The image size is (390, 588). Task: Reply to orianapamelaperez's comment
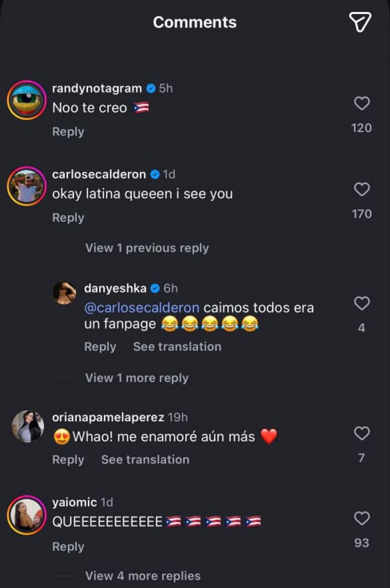coord(68,459)
